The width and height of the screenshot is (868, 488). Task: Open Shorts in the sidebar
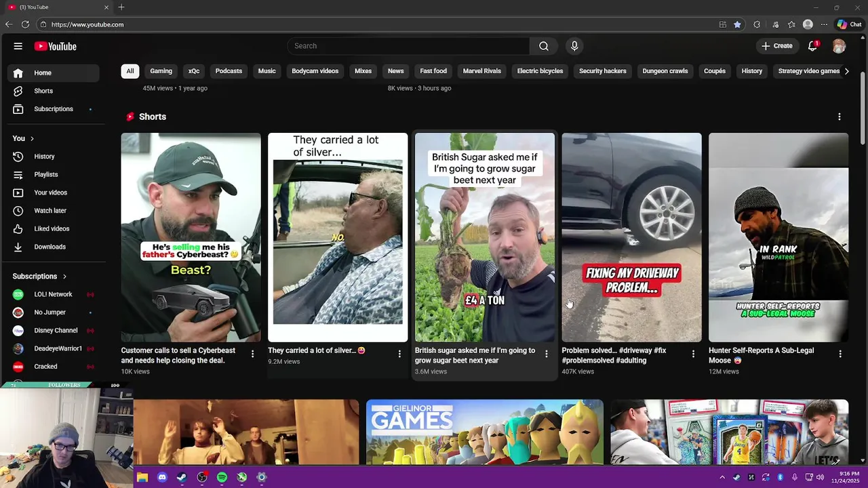pyautogui.click(x=43, y=91)
